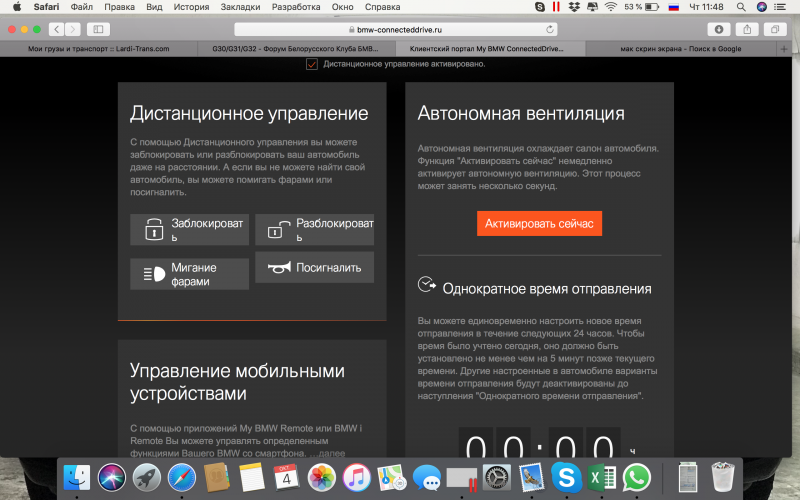The height and width of the screenshot is (500, 800).
Task: Open System Preferences gear in Dock
Action: point(496,478)
